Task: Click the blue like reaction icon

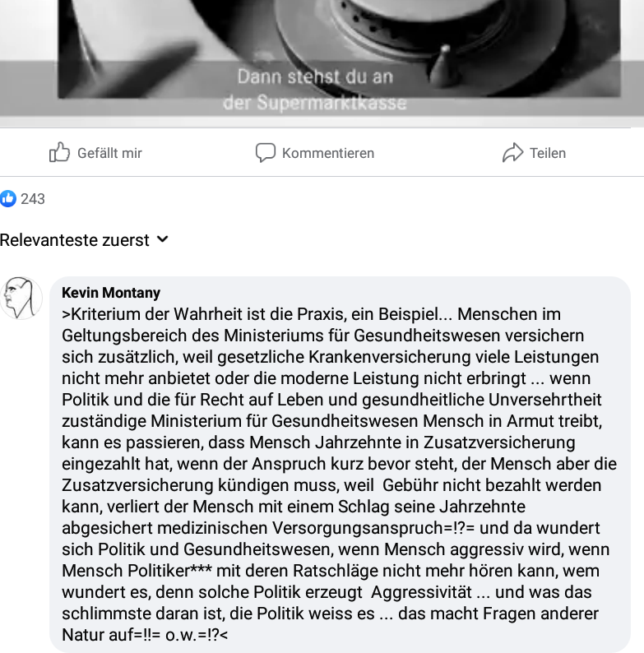Action: pyautogui.click(x=8, y=199)
